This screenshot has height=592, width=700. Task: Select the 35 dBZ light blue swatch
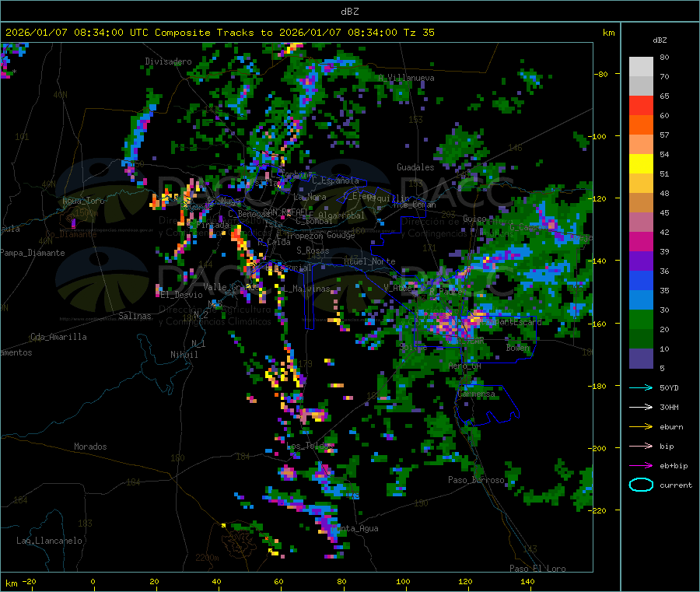(641, 300)
